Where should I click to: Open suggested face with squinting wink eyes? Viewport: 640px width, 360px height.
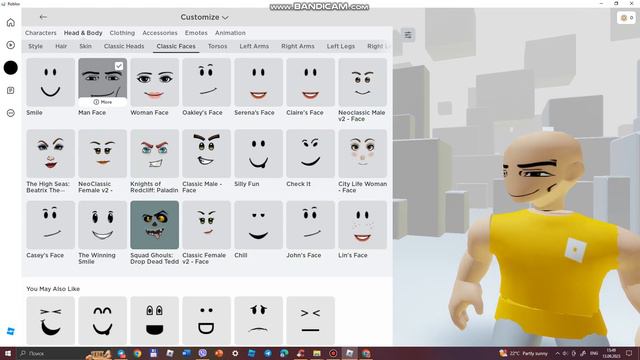[51, 321]
